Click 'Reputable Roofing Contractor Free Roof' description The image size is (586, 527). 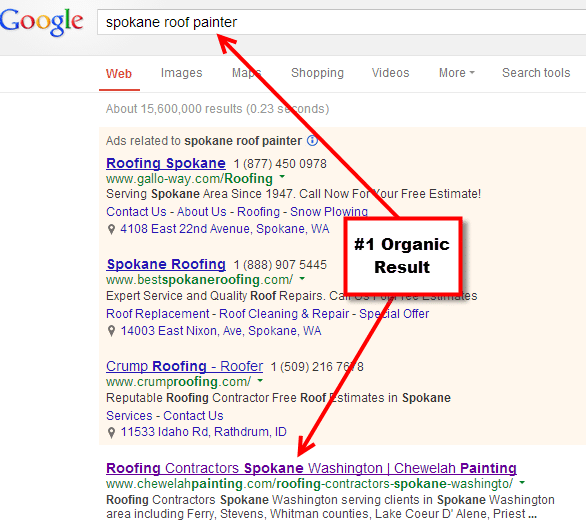[278, 398]
